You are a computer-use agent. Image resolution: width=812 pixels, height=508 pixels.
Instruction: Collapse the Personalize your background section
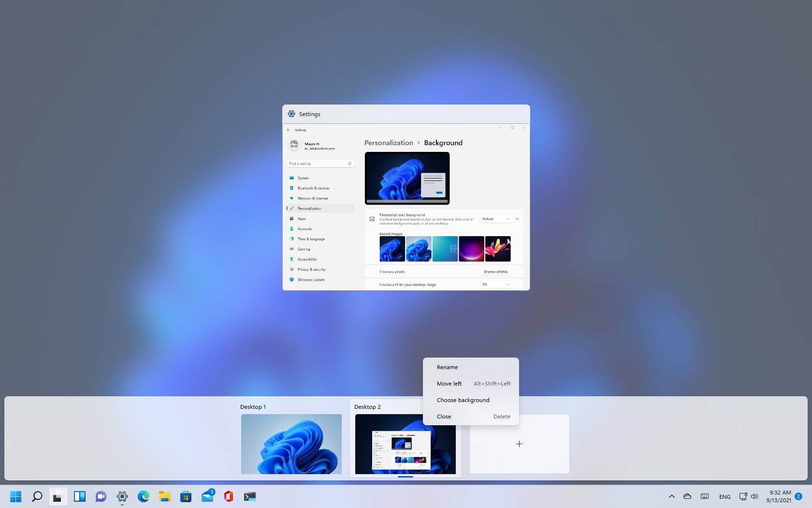[517, 219]
